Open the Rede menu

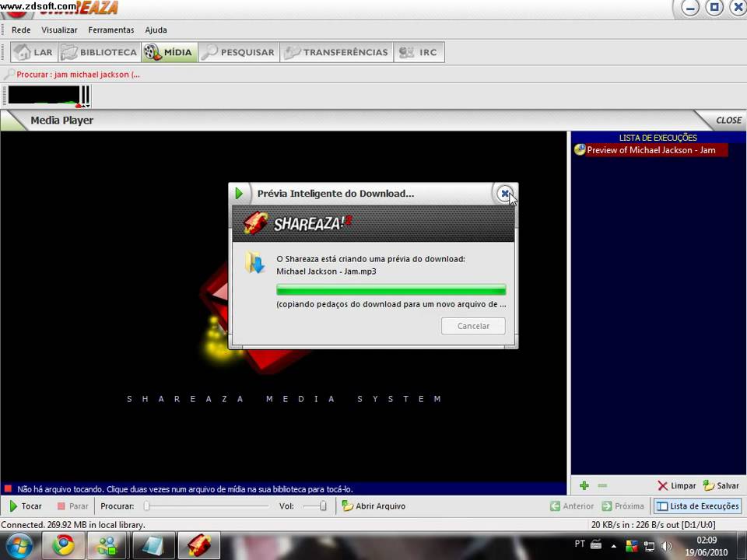coord(21,30)
